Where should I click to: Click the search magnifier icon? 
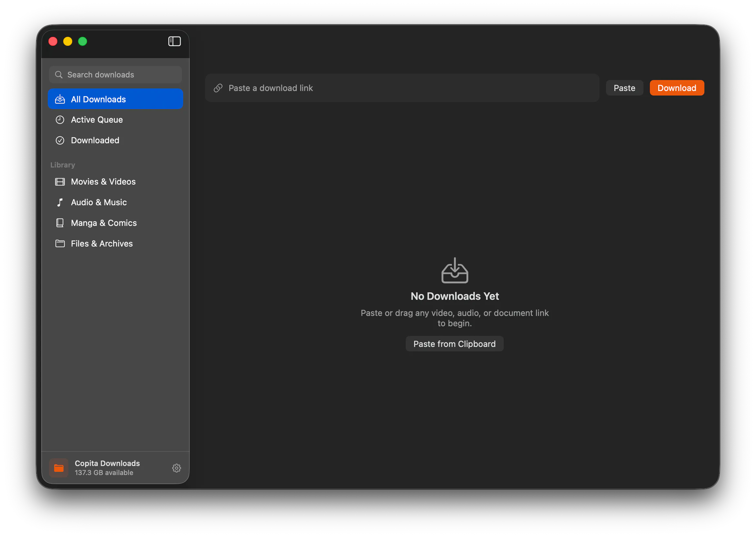click(59, 75)
